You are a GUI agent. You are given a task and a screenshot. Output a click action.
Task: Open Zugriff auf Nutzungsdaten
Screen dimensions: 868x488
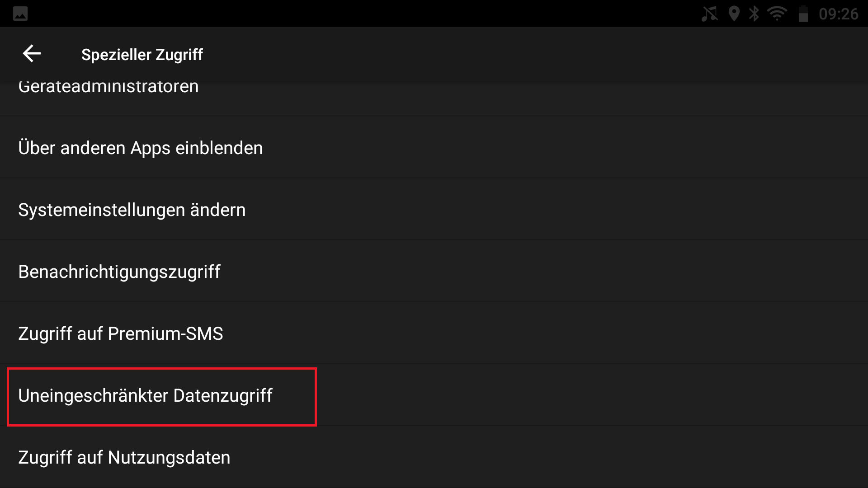[434, 457]
